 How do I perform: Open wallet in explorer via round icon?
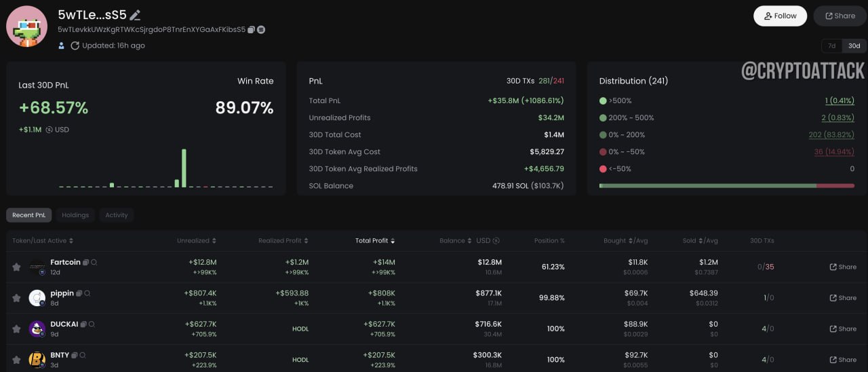point(261,30)
